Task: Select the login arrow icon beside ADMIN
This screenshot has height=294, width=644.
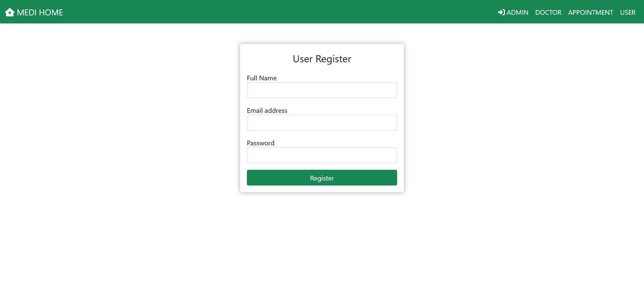Action: click(x=501, y=12)
